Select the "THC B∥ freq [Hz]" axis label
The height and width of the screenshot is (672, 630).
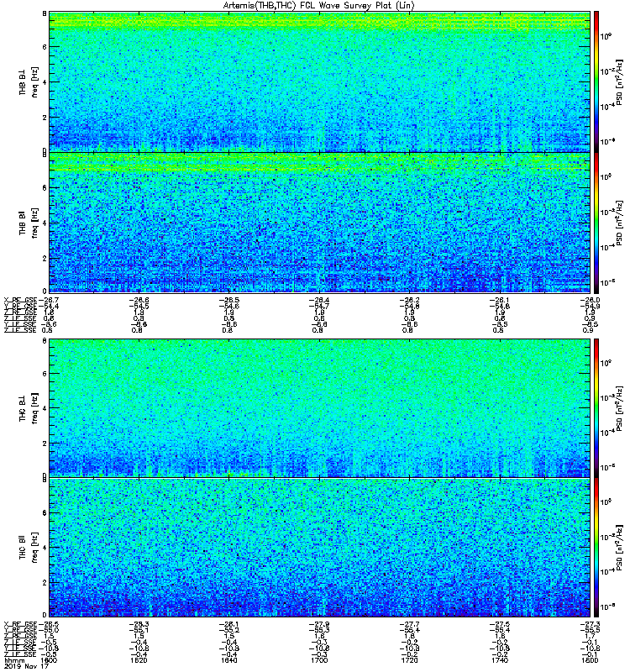[29, 548]
